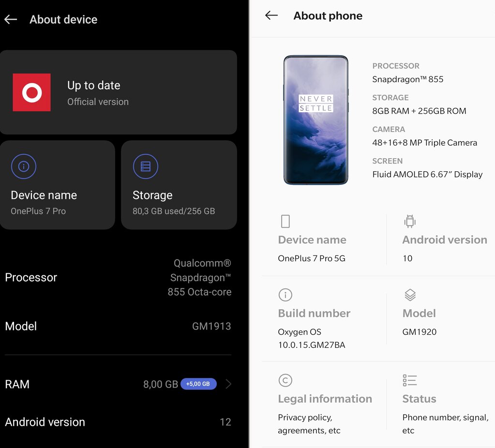This screenshot has height=448, width=495.
Task: Tap the 8,00 GB RAM value
Action: point(161,384)
